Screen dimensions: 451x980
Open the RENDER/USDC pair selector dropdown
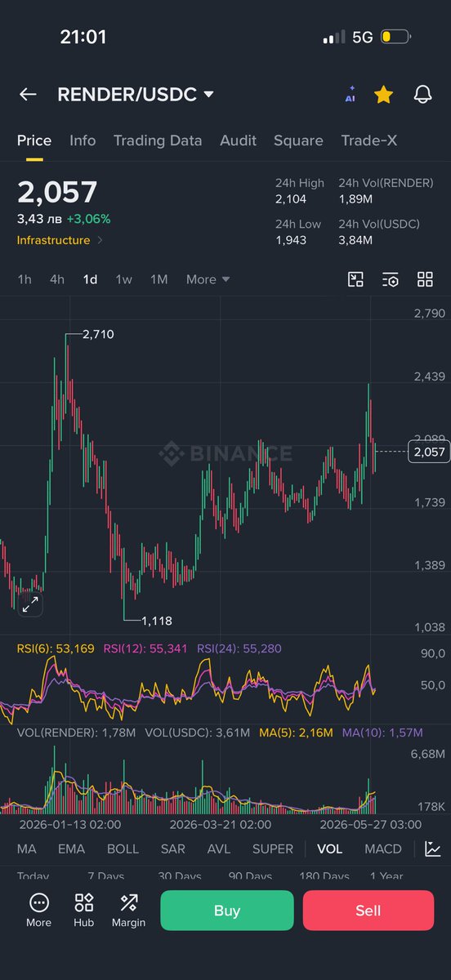(x=136, y=95)
